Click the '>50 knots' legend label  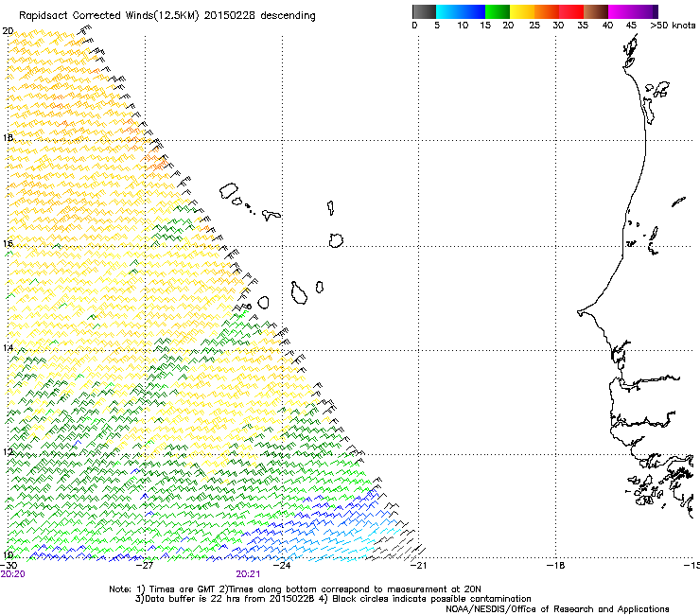673,26
